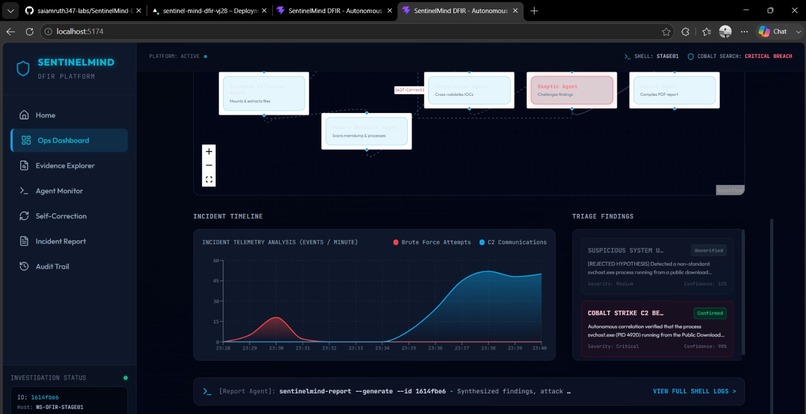
Task: Close the active SentinelMind DFIR tab
Action: tap(515, 10)
